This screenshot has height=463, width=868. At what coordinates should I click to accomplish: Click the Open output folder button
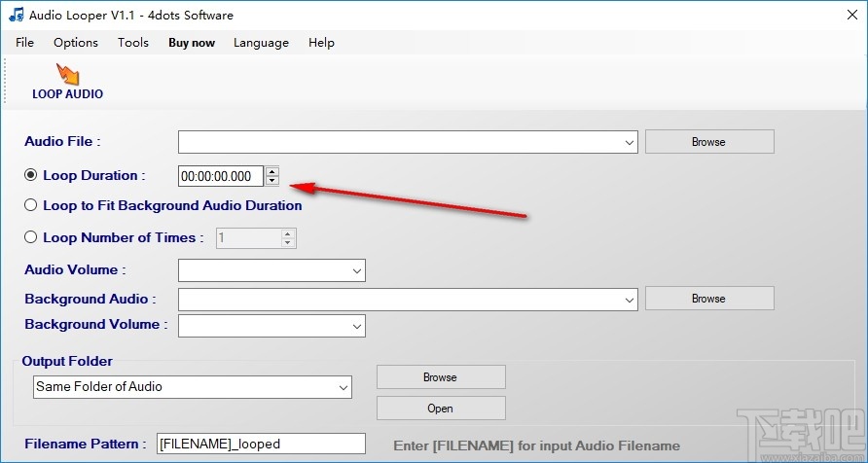pos(441,409)
